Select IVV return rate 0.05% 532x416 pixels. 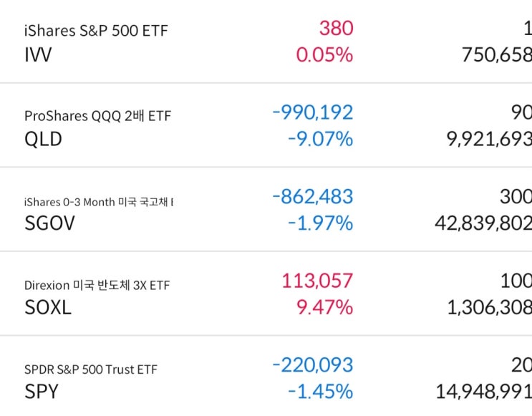pos(324,54)
